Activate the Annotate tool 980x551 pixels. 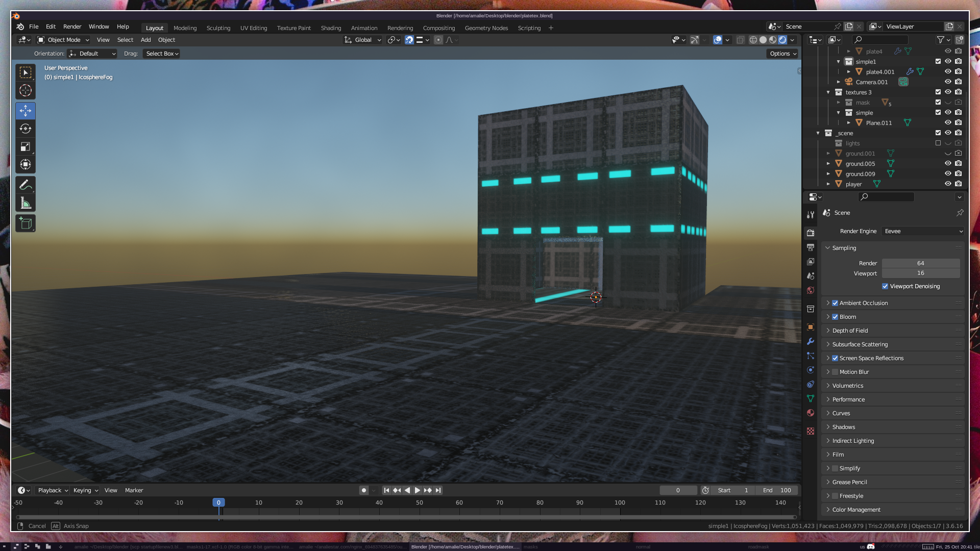point(26,185)
